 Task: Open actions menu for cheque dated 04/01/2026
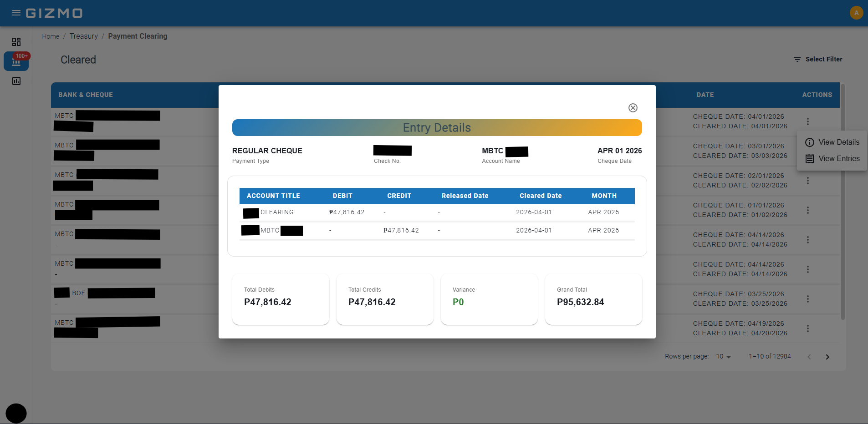[808, 121]
